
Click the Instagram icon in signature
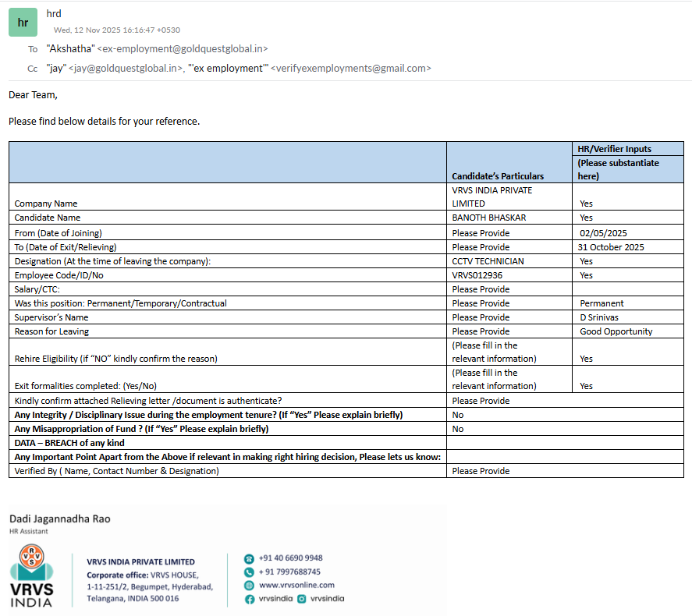coord(302,599)
